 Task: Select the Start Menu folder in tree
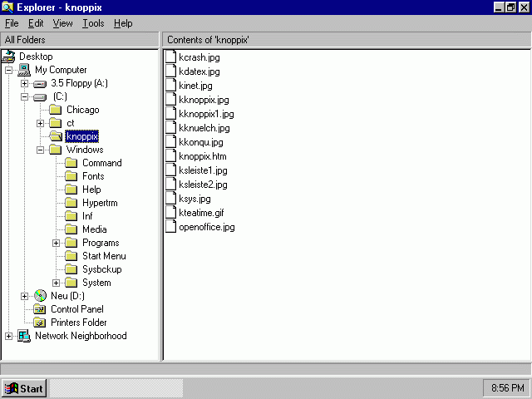tap(104, 256)
